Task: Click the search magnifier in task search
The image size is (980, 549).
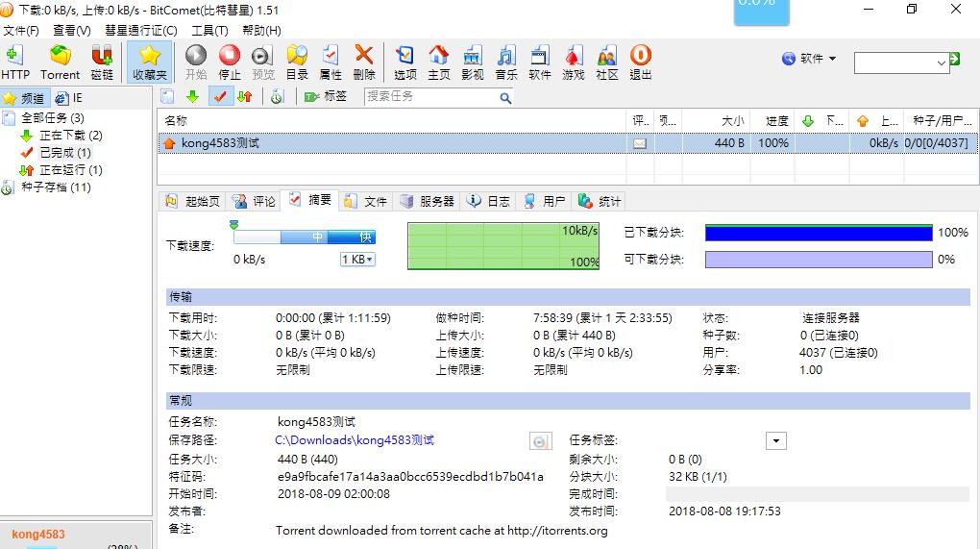Action: pyautogui.click(x=505, y=97)
